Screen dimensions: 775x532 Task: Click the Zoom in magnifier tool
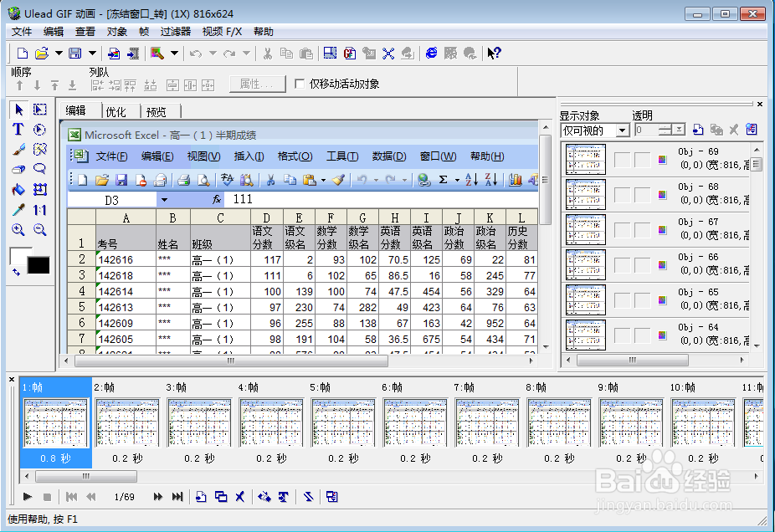(18, 230)
